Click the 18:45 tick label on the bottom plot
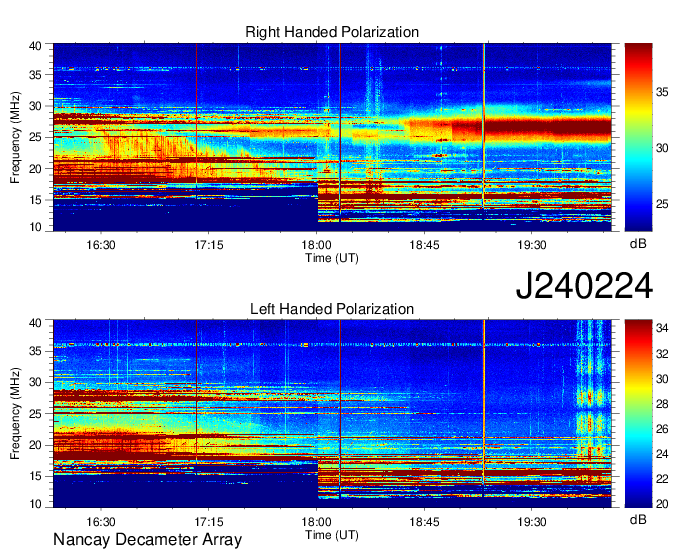The height and width of the screenshot is (552, 680). click(x=425, y=521)
